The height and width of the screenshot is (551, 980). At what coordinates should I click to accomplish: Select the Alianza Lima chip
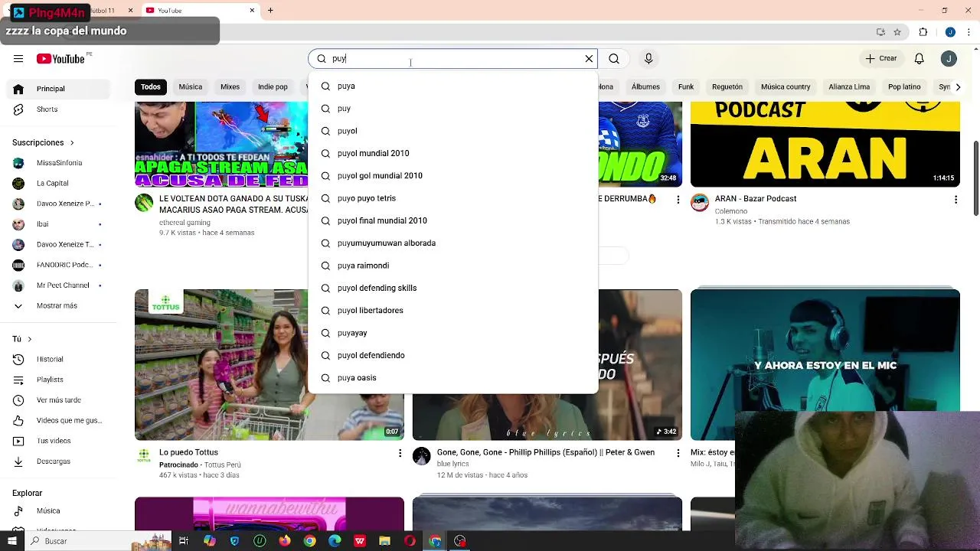coord(849,86)
